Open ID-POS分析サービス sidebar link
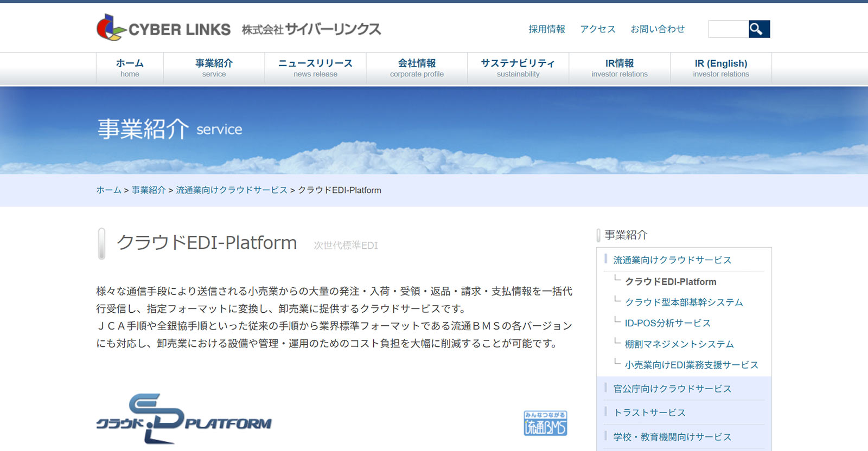 tap(667, 323)
